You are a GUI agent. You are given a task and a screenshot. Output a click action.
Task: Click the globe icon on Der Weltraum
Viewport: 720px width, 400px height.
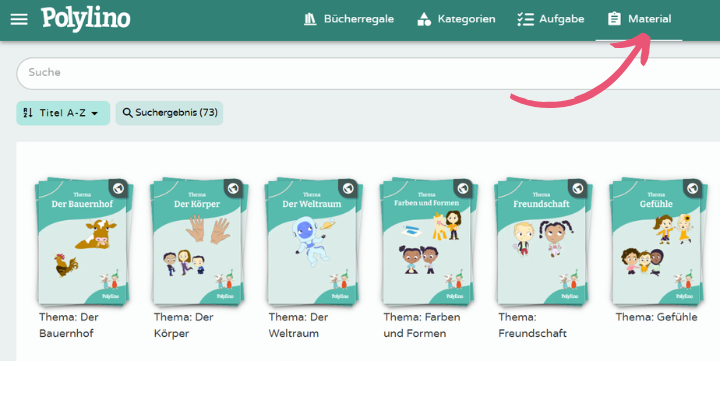[x=347, y=188]
